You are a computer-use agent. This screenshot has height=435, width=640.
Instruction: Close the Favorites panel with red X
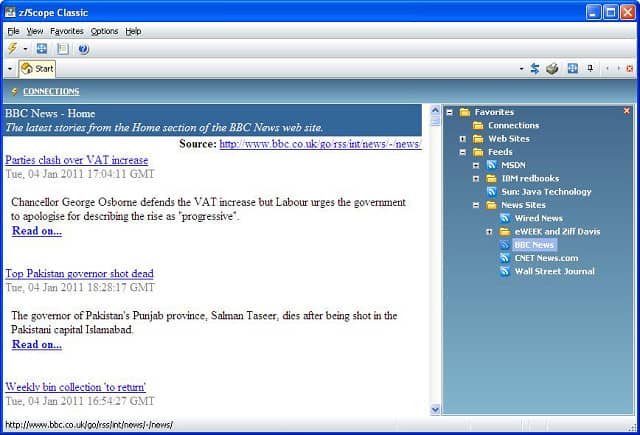[627, 111]
